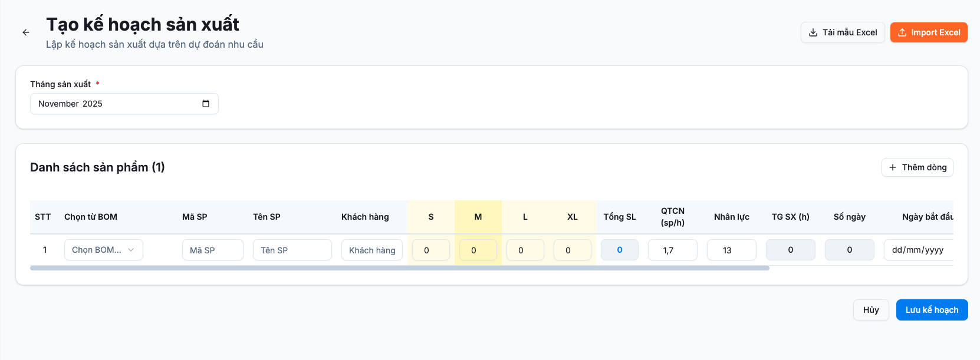
Task: Click the Khách hàng input field
Action: (372, 250)
